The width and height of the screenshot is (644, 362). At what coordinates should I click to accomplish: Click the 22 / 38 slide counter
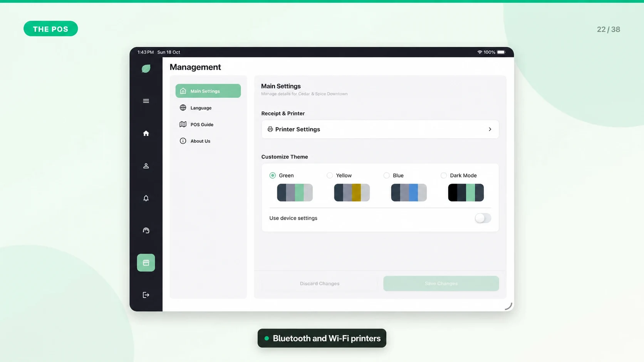click(609, 29)
